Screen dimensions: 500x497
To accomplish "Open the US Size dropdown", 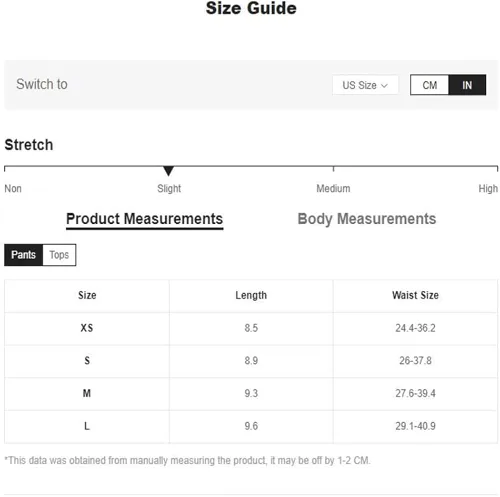I will click(365, 85).
